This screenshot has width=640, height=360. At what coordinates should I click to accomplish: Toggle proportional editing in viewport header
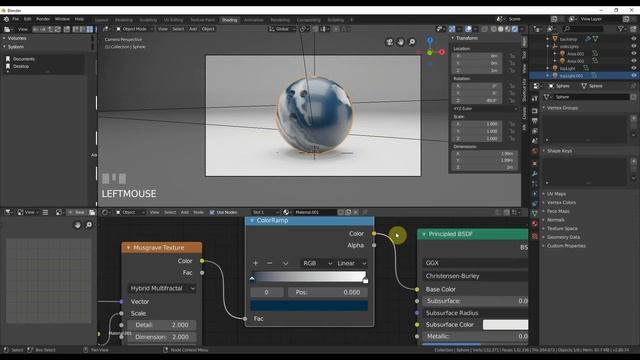tap(336, 29)
